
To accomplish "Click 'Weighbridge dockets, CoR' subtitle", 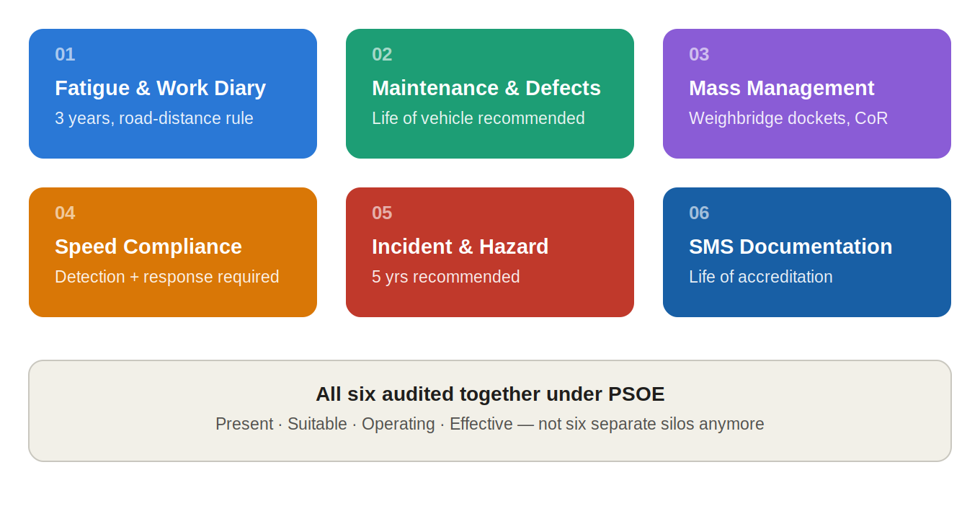I will tap(788, 118).
